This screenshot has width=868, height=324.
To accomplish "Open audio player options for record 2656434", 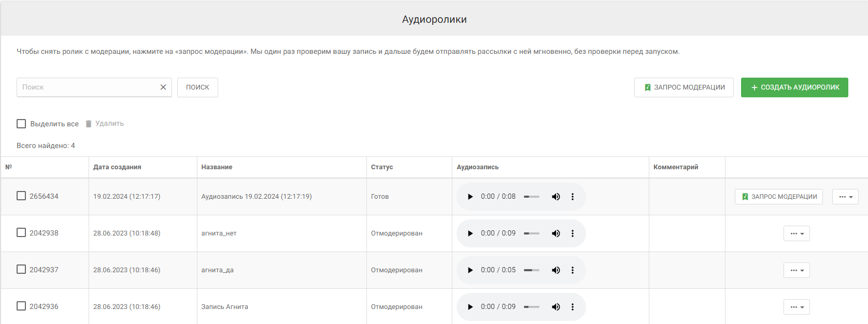I will click(573, 197).
